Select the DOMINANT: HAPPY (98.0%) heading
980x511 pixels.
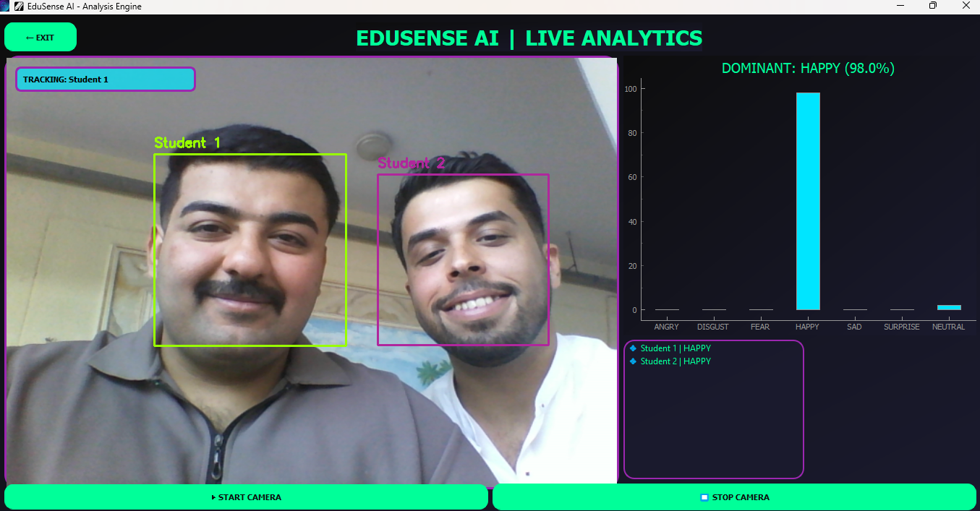[x=808, y=69]
